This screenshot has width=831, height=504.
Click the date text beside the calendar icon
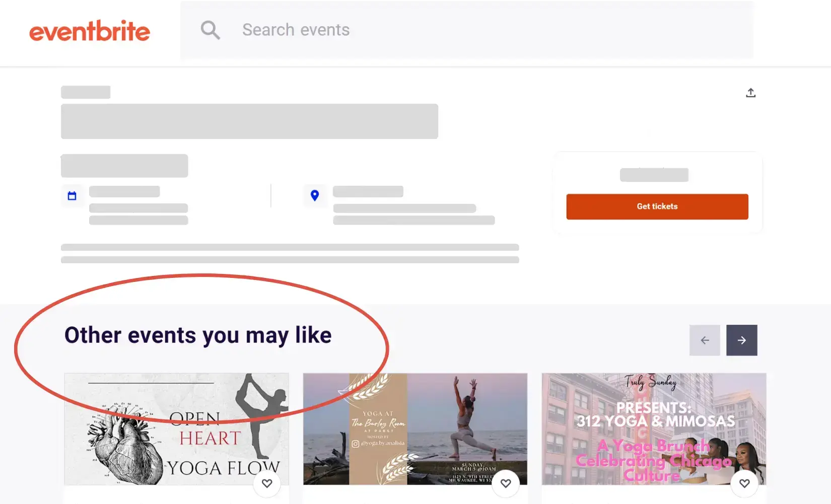coord(123,192)
